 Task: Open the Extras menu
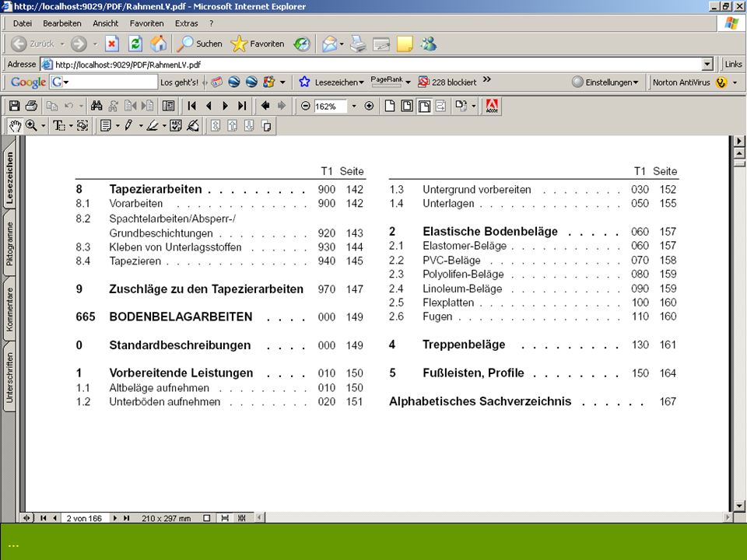(186, 23)
